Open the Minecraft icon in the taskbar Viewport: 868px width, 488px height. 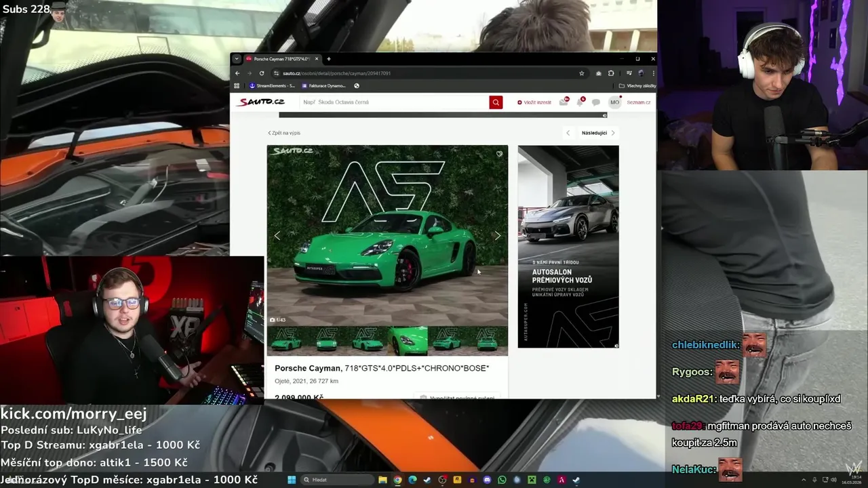tap(532, 480)
